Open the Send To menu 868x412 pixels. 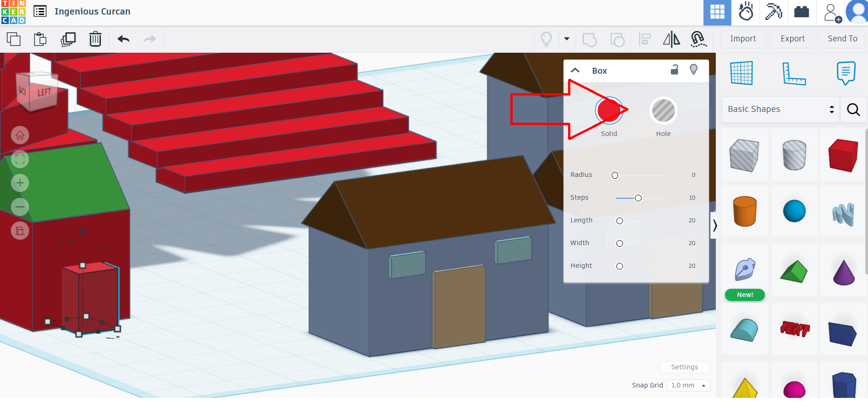pyautogui.click(x=842, y=39)
